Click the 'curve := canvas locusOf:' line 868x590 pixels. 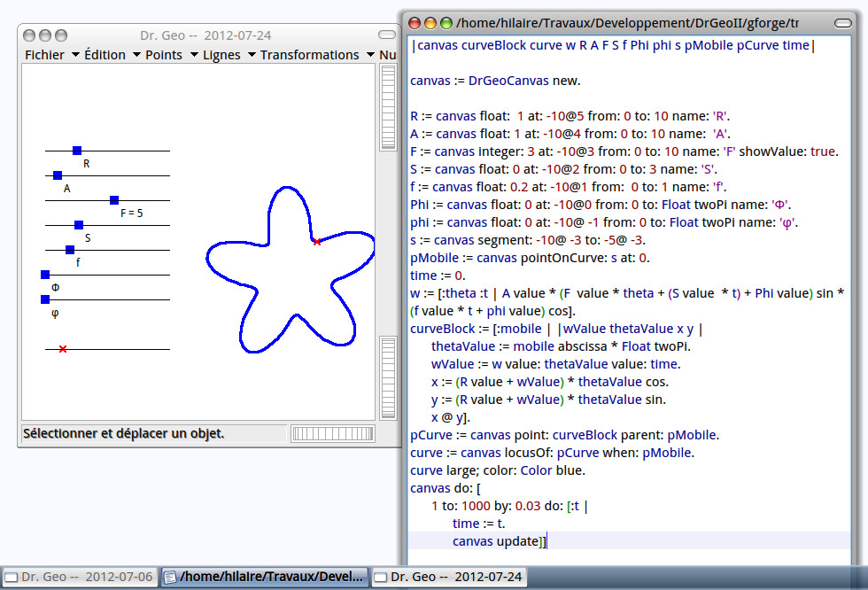tap(552, 453)
